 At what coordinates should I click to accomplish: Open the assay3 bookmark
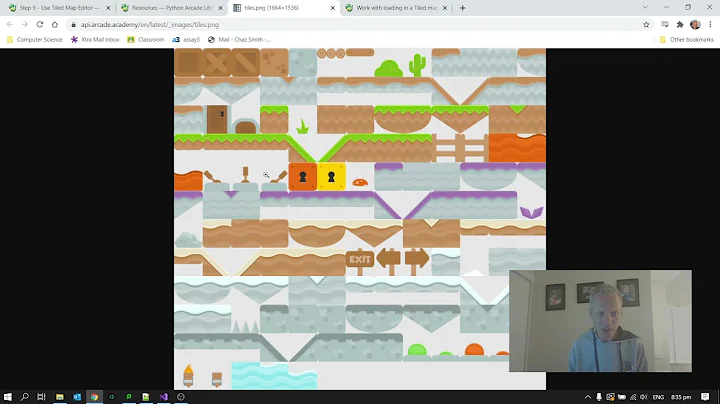186,39
